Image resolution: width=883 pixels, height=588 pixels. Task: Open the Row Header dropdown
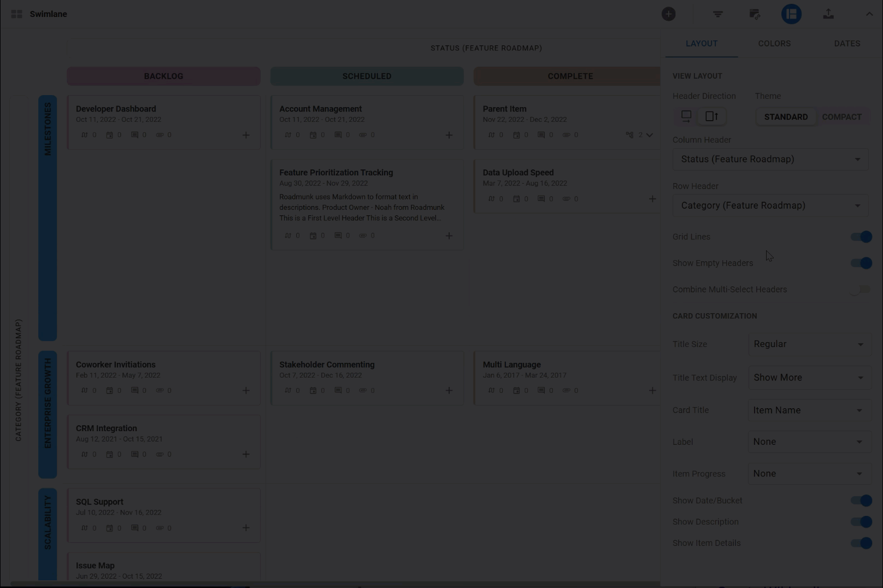pos(770,205)
